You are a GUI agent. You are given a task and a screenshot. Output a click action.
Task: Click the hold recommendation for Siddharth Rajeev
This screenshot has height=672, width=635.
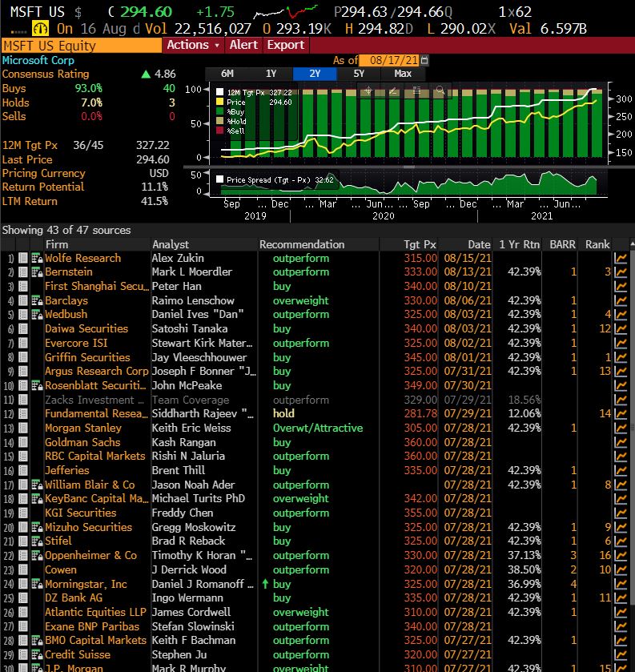pos(283,413)
